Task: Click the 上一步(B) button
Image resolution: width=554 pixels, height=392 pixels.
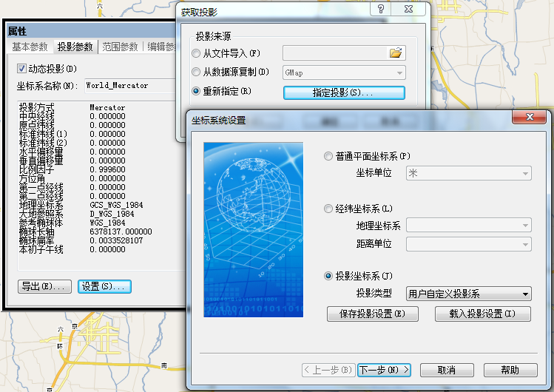Action: pos(328,370)
